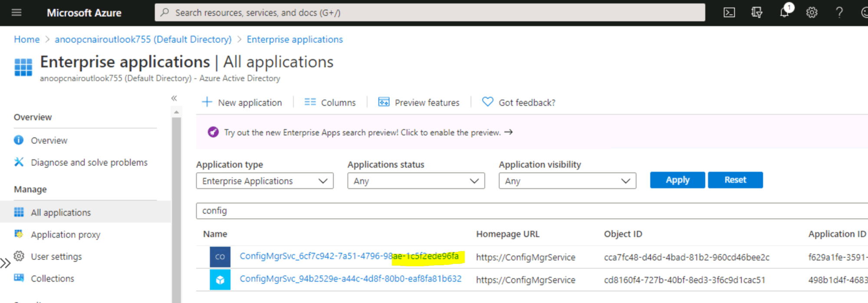Click the Enterprise applications grid icon by the title
Image resolution: width=868 pixels, height=303 pixels.
coord(23,67)
